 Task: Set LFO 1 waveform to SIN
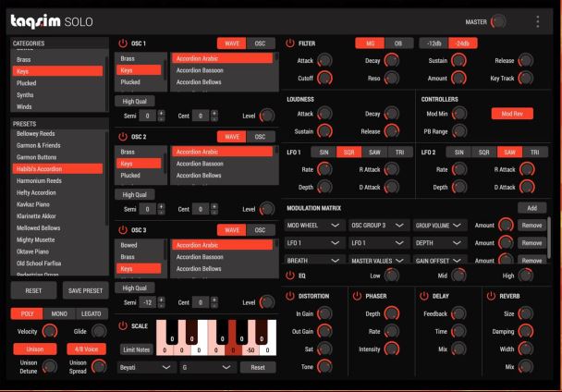point(324,152)
